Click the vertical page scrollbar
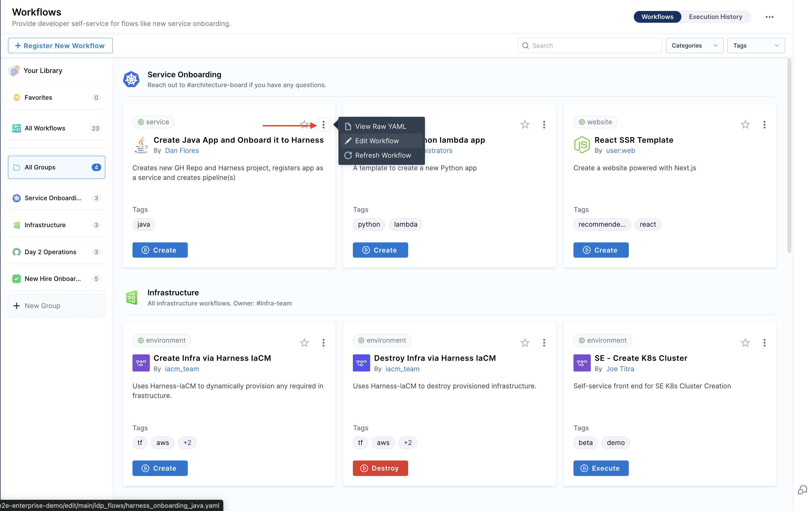812x511 pixels. (789, 155)
